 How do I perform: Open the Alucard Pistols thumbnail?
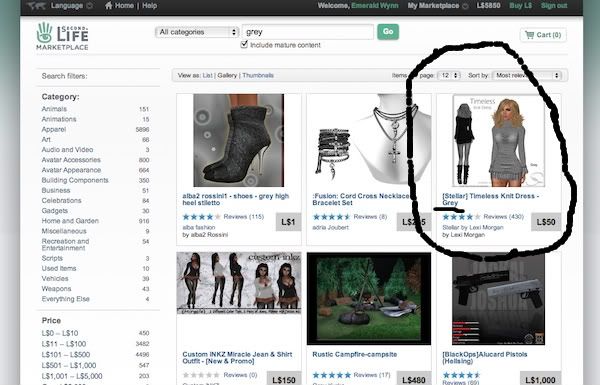499,299
